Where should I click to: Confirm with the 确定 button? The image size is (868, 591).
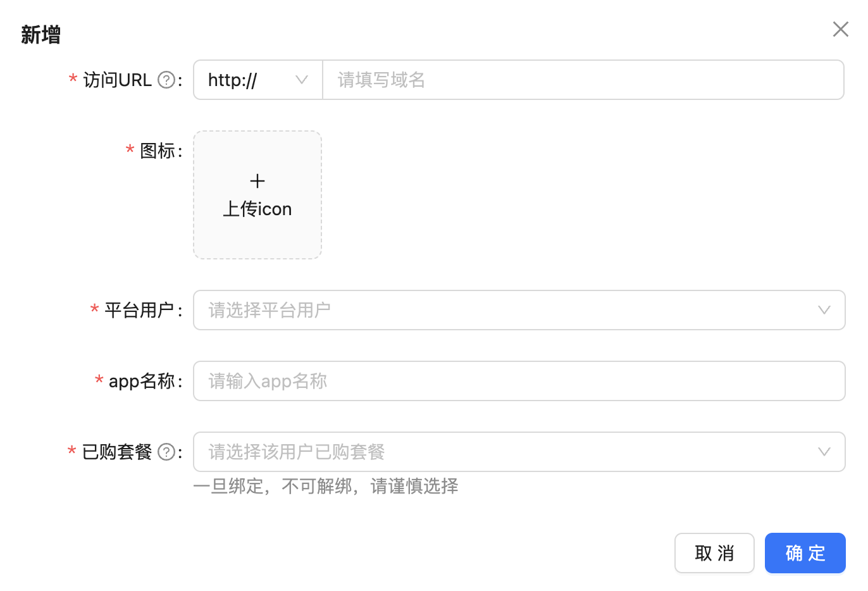(805, 553)
